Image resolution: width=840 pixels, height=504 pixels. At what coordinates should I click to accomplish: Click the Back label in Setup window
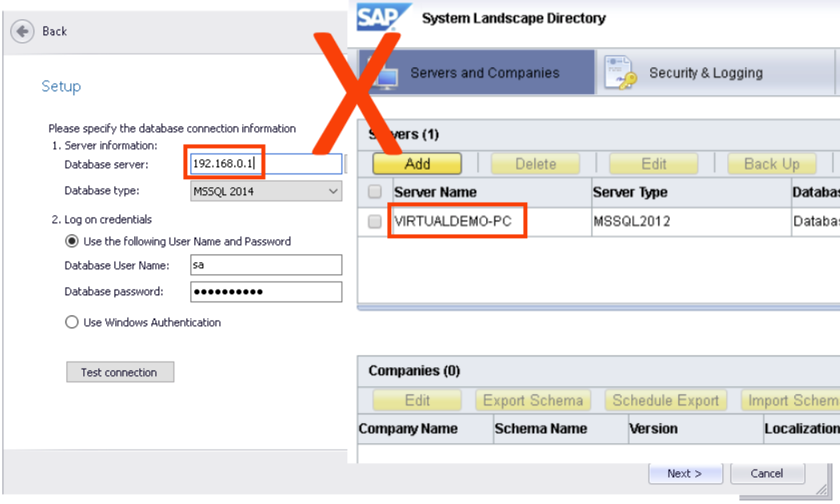click(x=54, y=32)
